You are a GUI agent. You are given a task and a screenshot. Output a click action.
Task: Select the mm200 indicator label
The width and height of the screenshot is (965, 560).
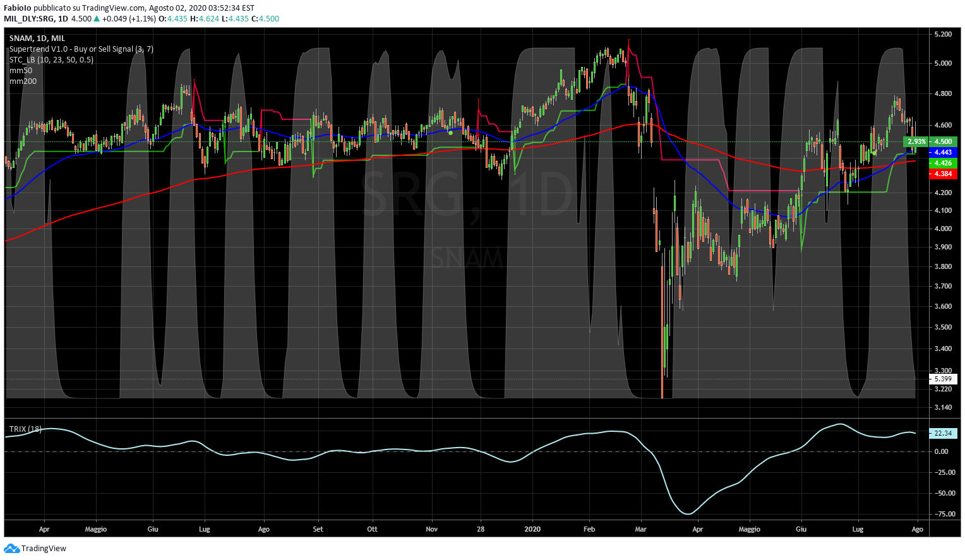(x=23, y=81)
